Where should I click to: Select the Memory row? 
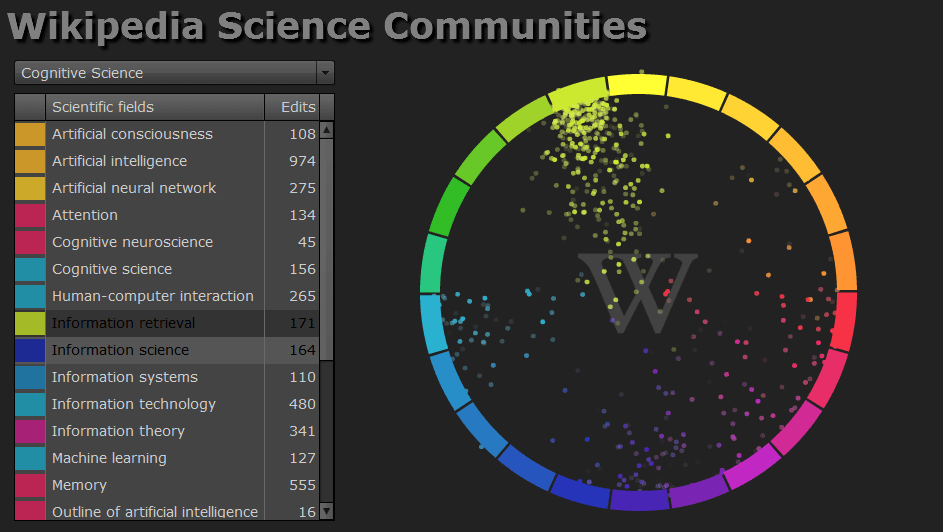tap(167, 486)
